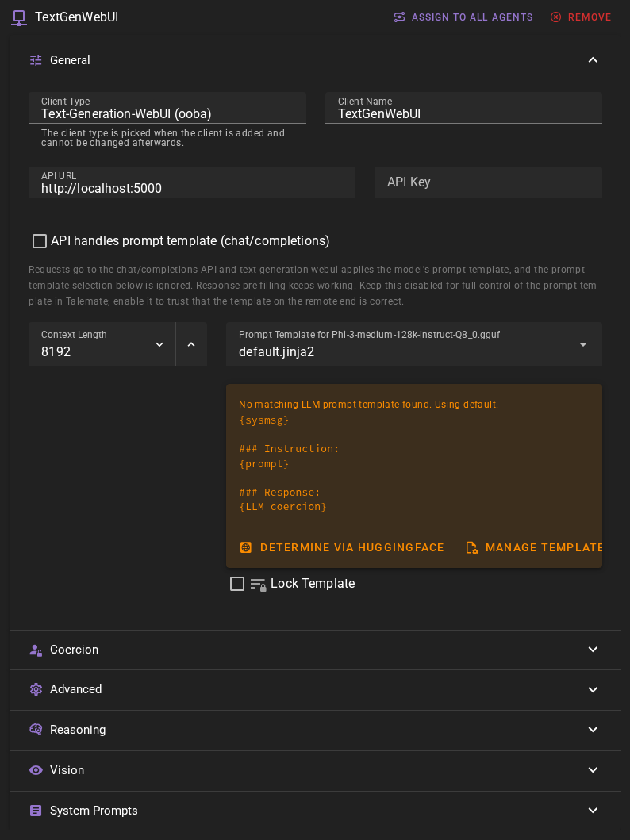Decrease Context Length with down arrow
630x840 pixels.
(159, 344)
